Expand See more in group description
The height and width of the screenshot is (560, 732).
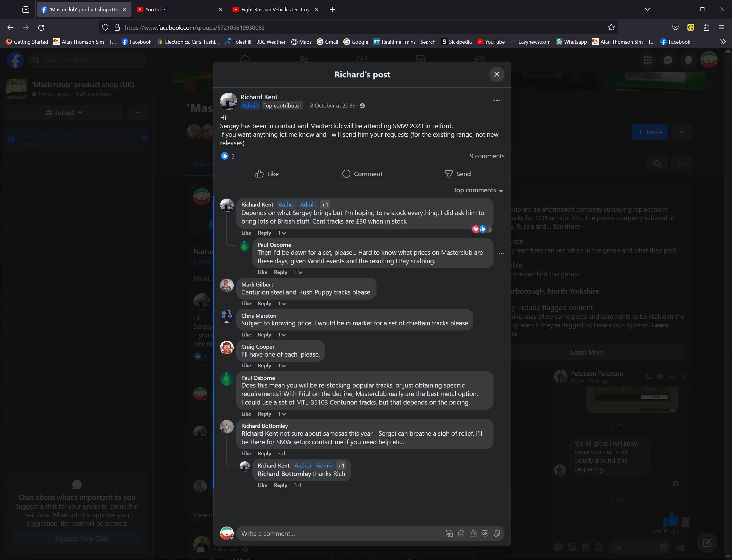[566, 226]
